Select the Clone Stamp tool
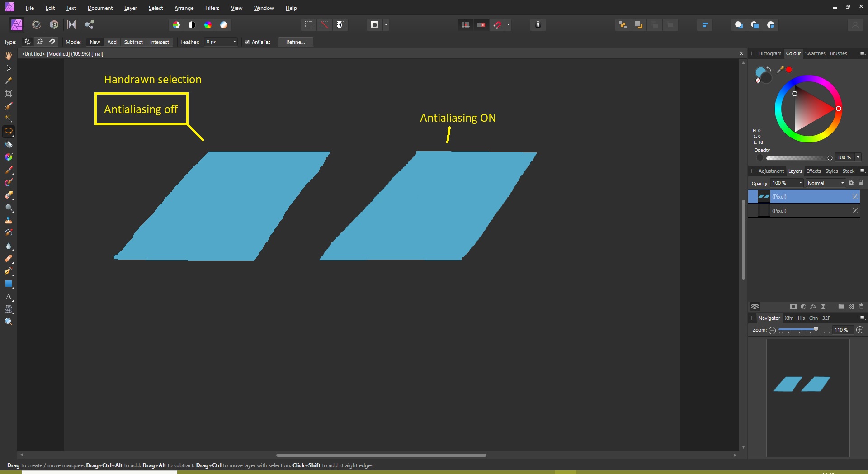 (x=9, y=220)
